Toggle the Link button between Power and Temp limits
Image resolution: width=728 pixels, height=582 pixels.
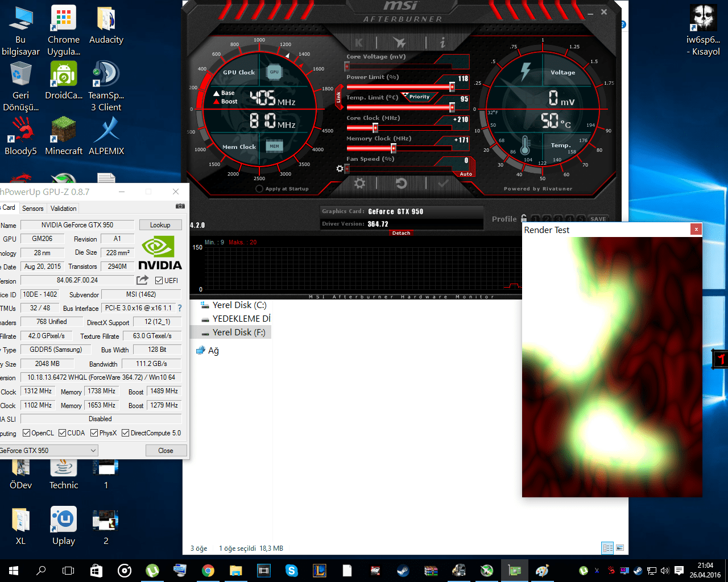[x=338, y=97]
